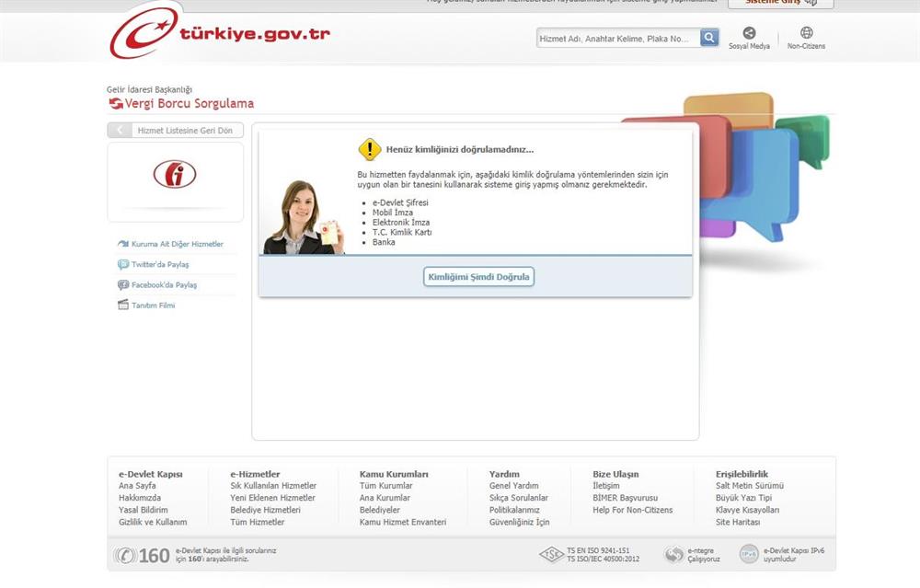This screenshot has width=920, height=588.
Task: Open Hakkımızda footer link
Action: pos(140,498)
